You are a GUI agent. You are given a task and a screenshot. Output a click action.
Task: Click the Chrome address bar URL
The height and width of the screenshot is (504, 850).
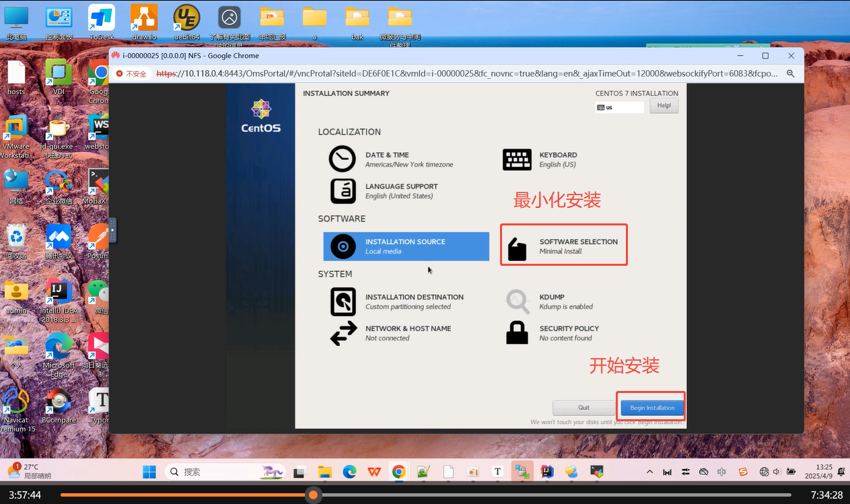(464, 73)
